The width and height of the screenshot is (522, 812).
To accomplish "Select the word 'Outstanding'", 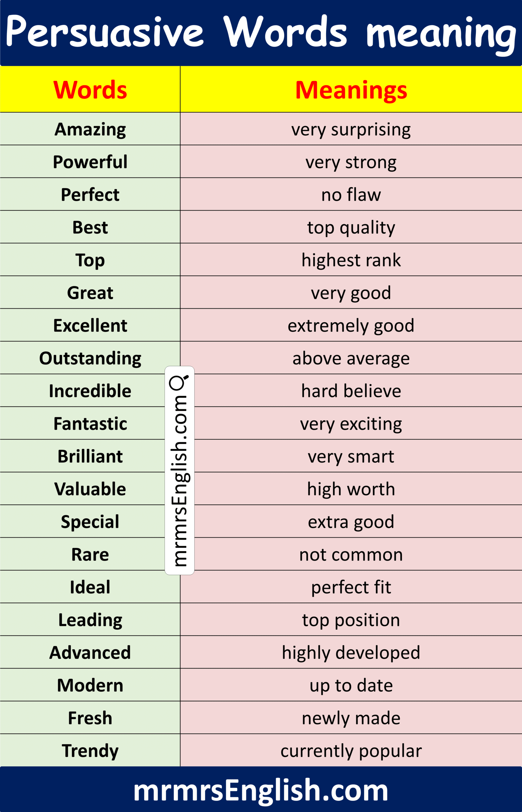I will click(90, 358).
